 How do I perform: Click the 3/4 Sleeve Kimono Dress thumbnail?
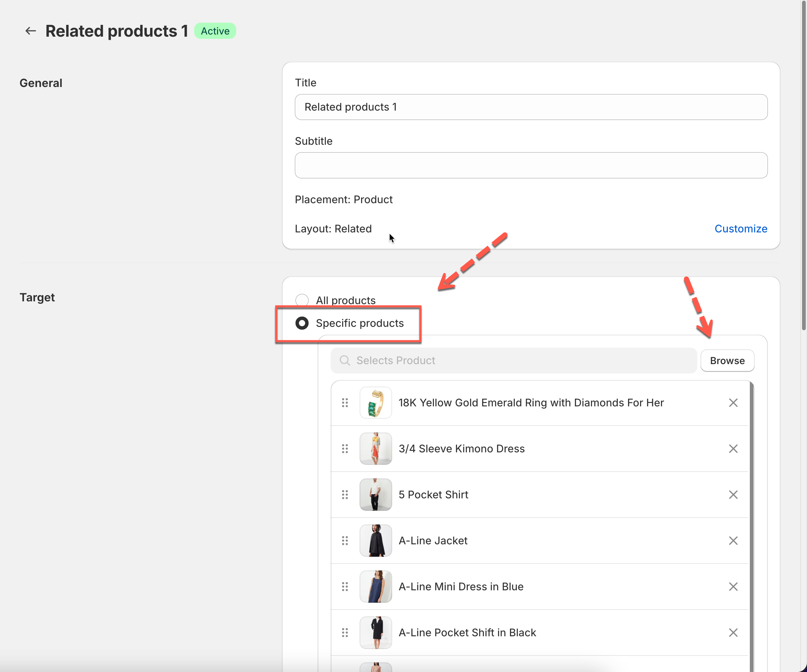(375, 449)
